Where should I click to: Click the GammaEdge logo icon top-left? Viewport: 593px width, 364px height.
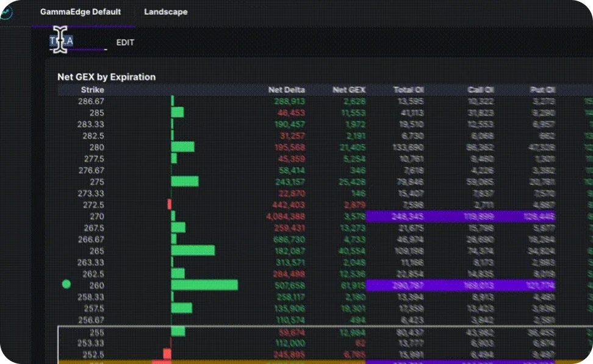(x=6, y=11)
